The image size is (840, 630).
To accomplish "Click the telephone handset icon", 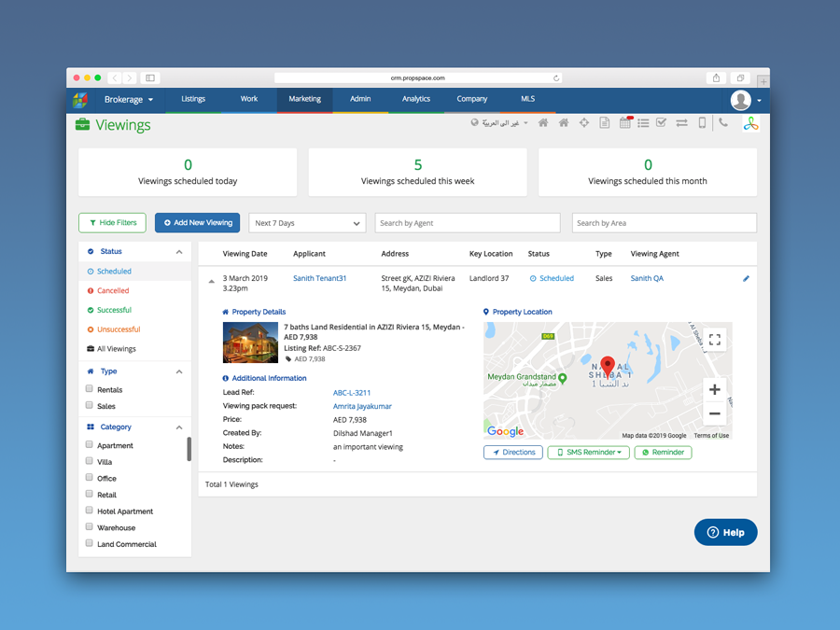I will click(x=723, y=122).
